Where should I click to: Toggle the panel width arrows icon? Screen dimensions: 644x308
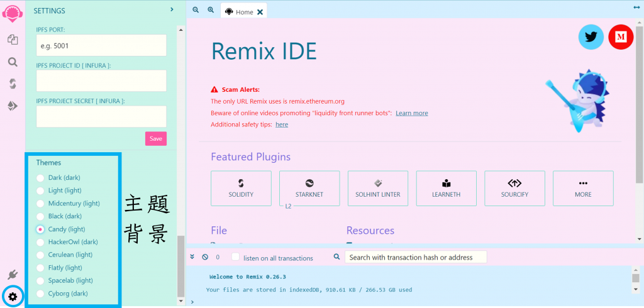(636, 7)
